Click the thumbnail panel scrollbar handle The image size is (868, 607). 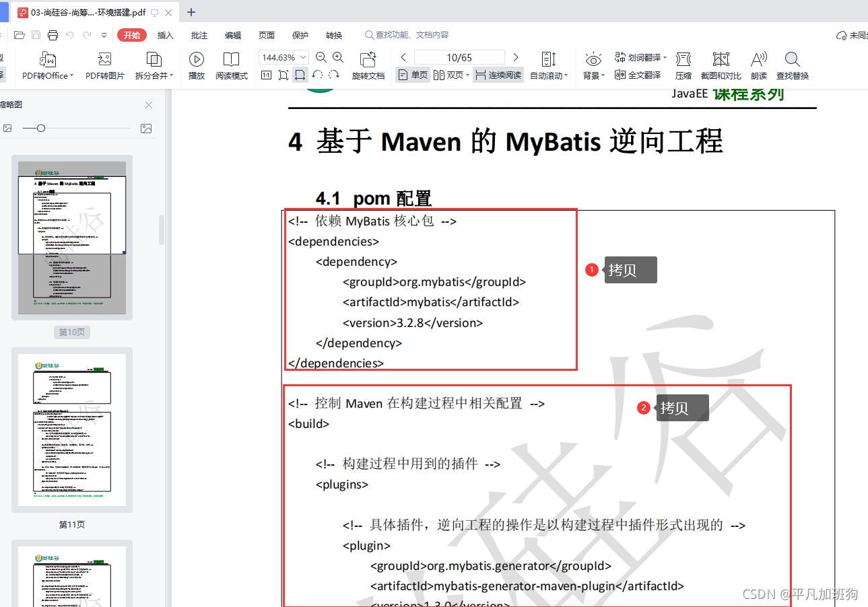[162, 230]
